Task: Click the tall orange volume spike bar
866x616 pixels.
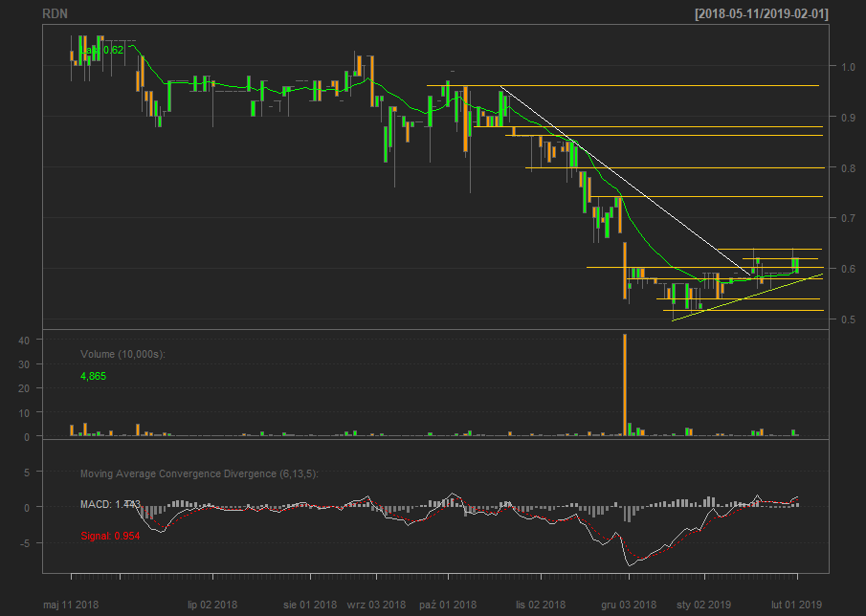Action: pos(625,385)
